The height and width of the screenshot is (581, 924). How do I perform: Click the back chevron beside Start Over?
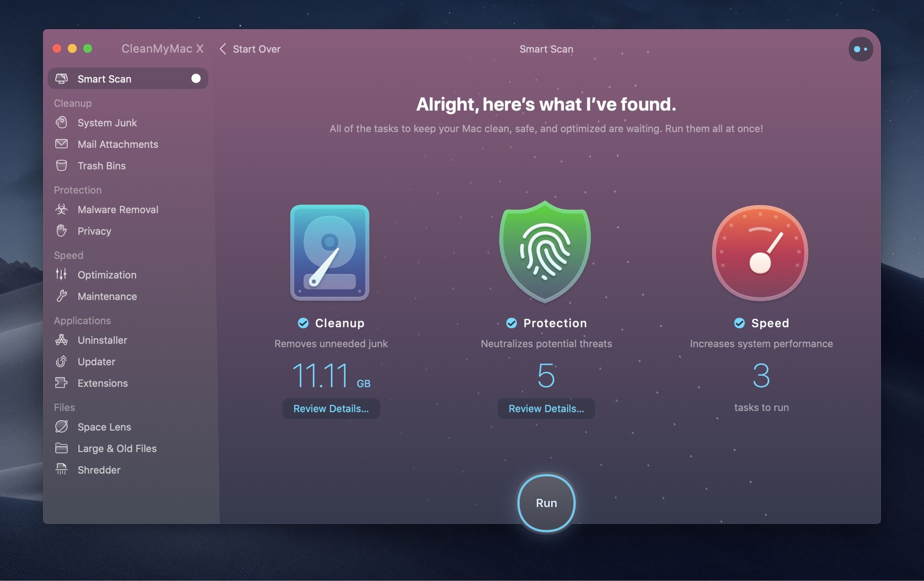(x=223, y=49)
